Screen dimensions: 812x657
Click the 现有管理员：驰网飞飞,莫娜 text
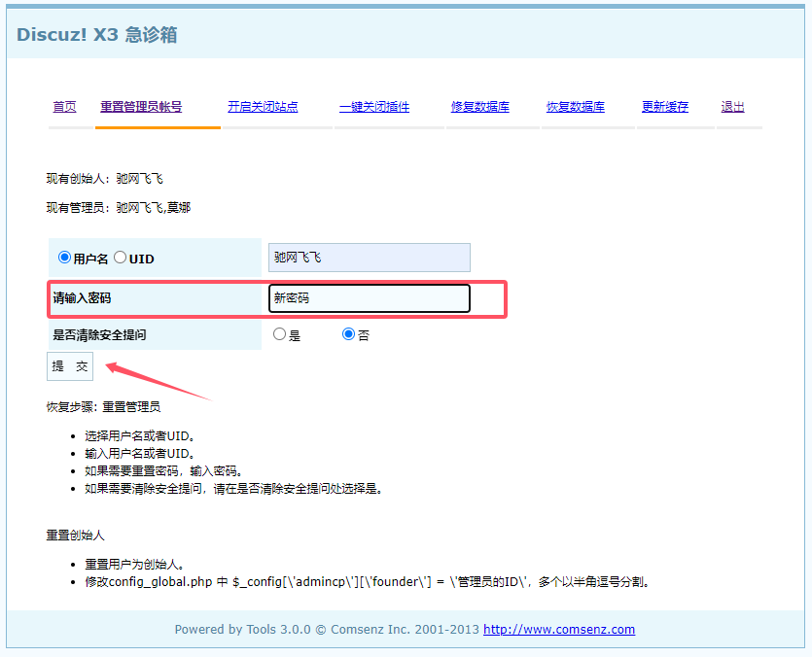coord(119,208)
